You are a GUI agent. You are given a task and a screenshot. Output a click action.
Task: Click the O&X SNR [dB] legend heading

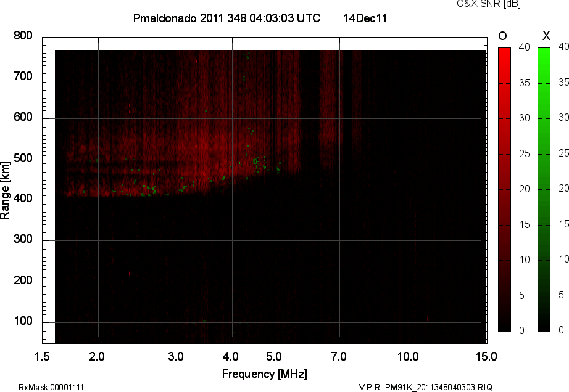tap(480, 4)
